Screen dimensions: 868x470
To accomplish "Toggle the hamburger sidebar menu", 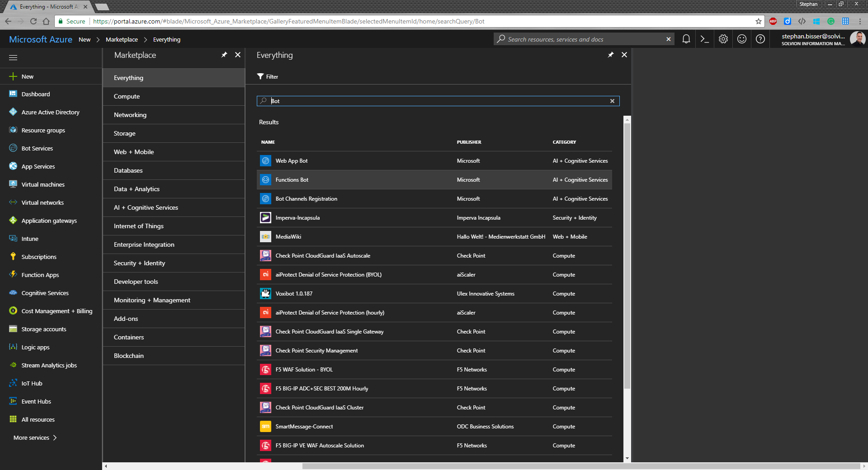I will (13, 57).
